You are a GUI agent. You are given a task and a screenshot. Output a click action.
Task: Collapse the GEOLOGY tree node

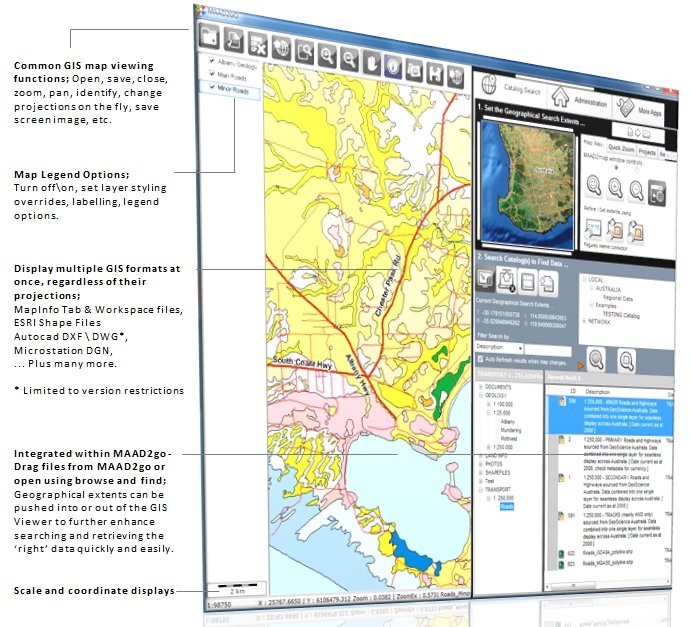[481, 396]
